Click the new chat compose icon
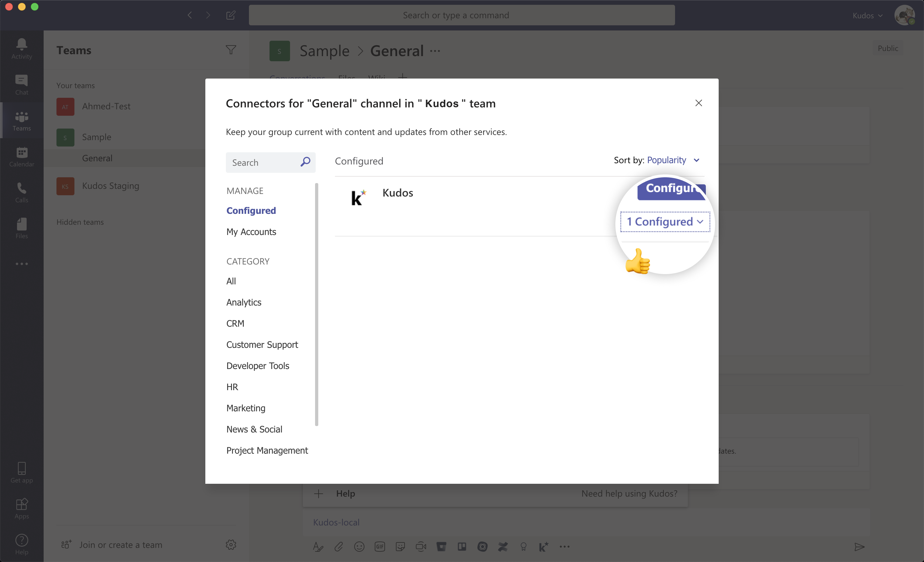Image resolution: width=924 pixels, height=562 pixels. pyautogui.click(x=231, y=15)
